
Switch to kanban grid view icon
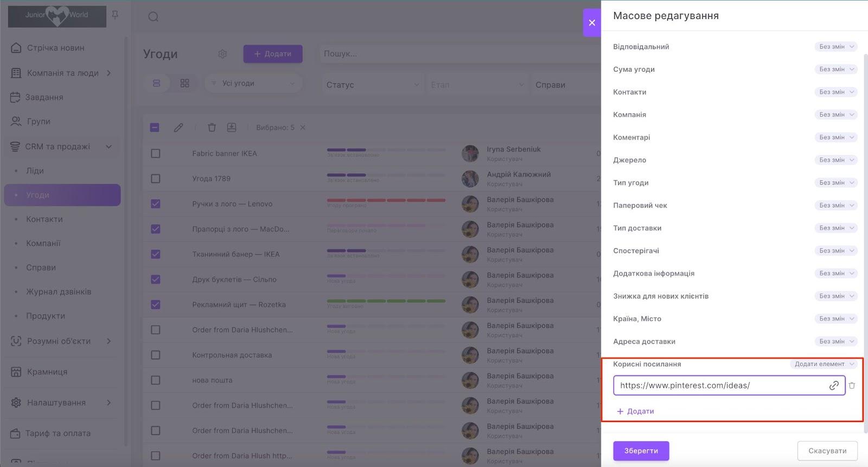pos(185,83)
